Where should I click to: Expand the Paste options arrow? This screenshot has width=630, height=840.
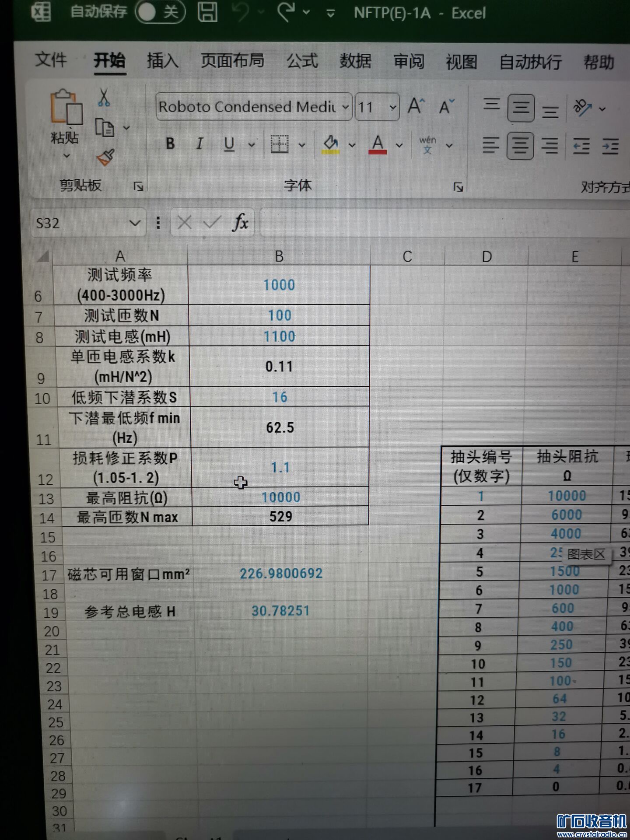pos(66,156)
